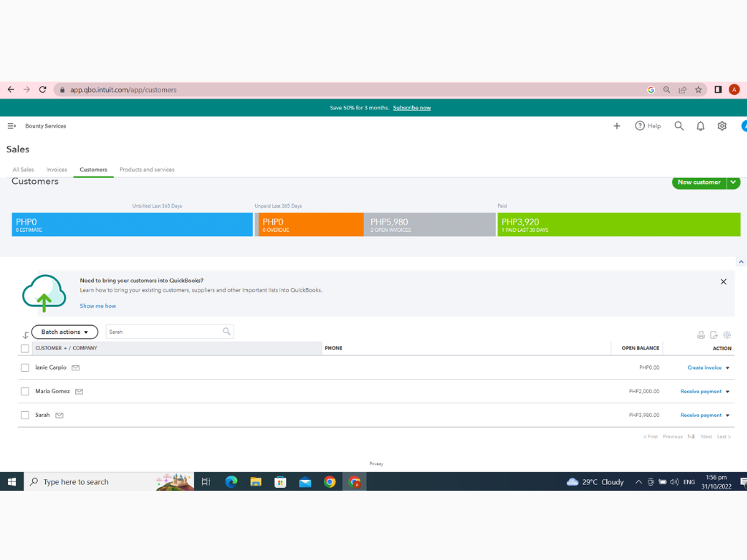Click Receive payment for Sarah
The width and height of the screenshot is (747, 560).
coord(701,415)
